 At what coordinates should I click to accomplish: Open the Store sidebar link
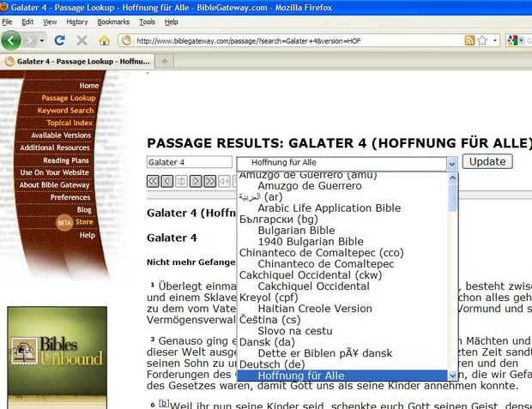84,222
